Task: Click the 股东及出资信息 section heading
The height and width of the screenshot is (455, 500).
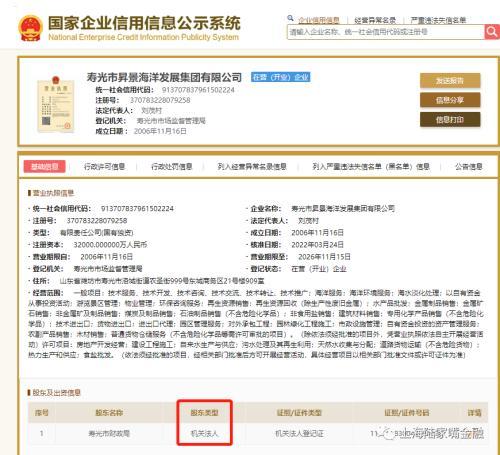Action: pyautogui.click(x=54, y=392)
